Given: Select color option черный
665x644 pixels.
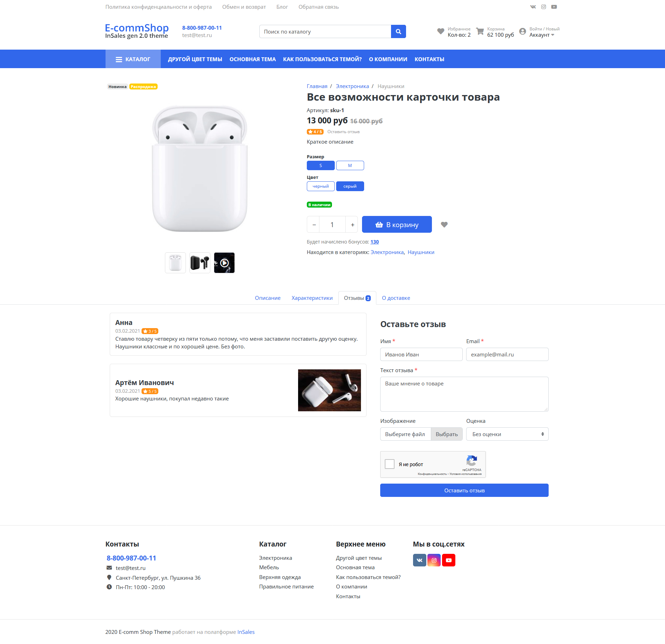Looking at the screenshot, I should click(320, 186).
